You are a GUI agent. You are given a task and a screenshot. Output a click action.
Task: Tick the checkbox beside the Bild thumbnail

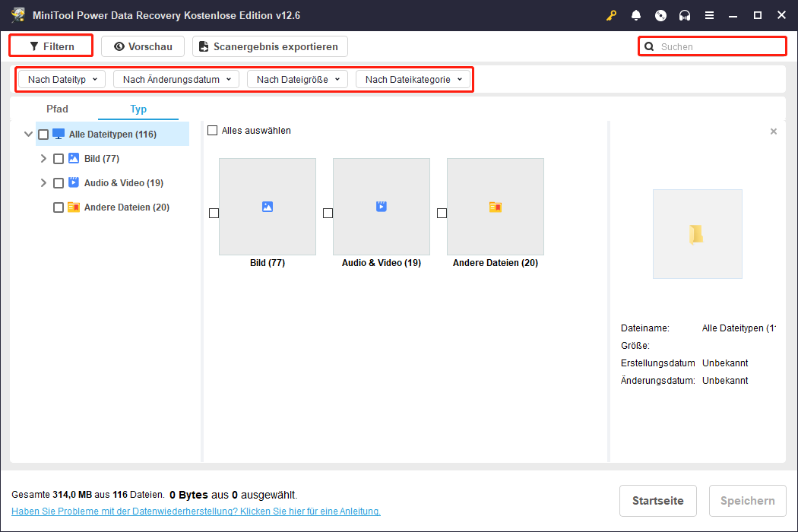point(214,213)
